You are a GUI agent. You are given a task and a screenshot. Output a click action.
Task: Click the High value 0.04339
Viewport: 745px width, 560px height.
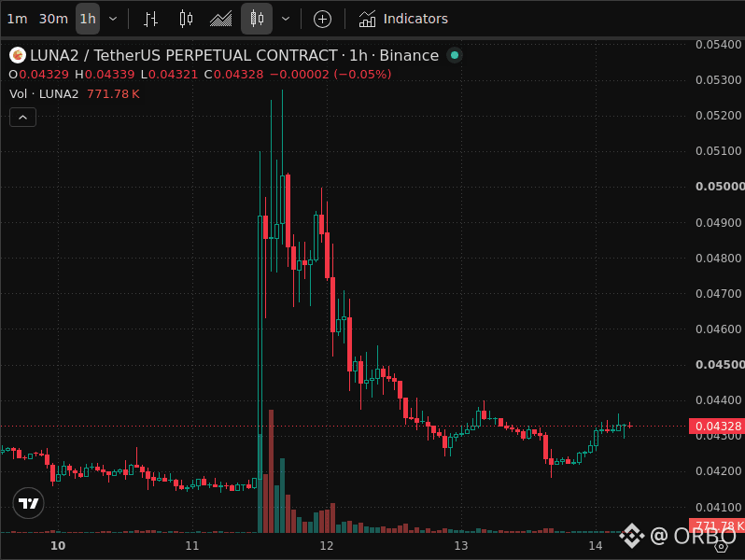click(110, 75)
